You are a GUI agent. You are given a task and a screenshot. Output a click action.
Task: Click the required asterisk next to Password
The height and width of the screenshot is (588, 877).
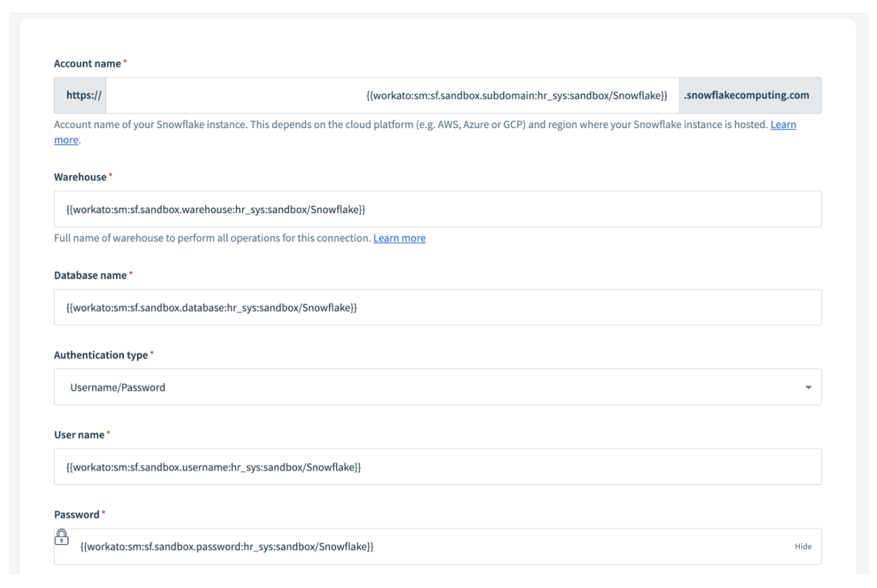click(104, 512)
